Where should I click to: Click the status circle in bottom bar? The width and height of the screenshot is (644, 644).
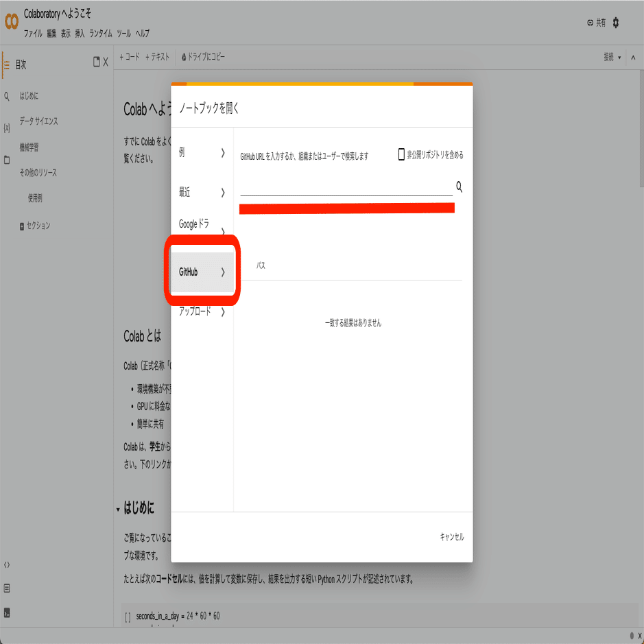[632, 636]
